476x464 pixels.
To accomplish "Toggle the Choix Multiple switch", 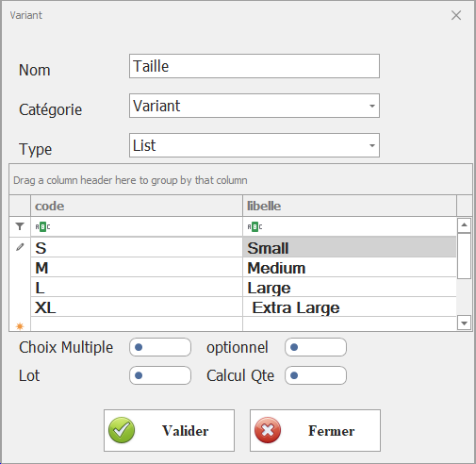I will (160, 347).
